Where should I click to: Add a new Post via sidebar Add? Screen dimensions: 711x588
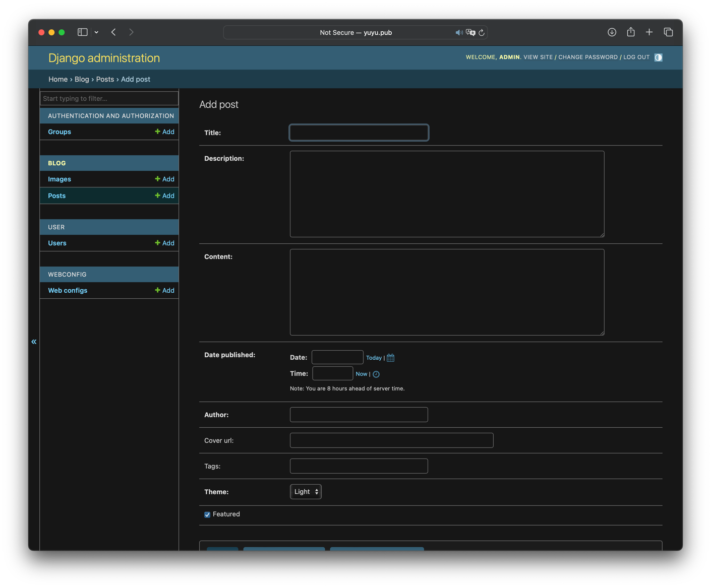point(164,195)
